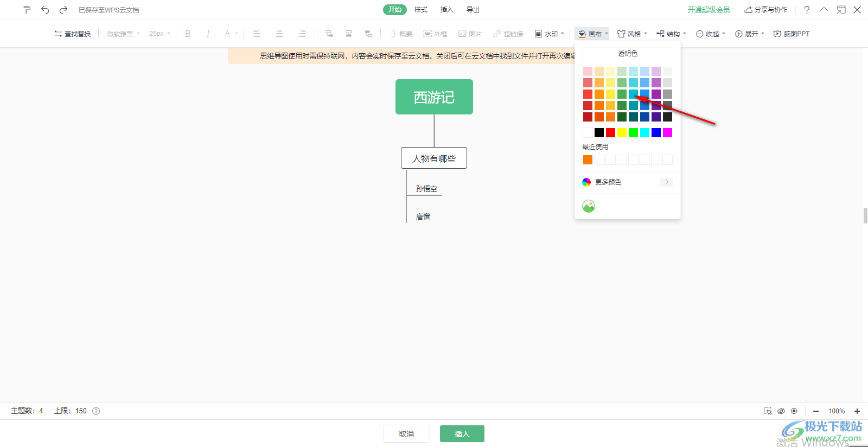The height and width of the screenshot is (447, 868).
Task: Collapse the toolbar with the up chevron
Action: coord(824,10)
